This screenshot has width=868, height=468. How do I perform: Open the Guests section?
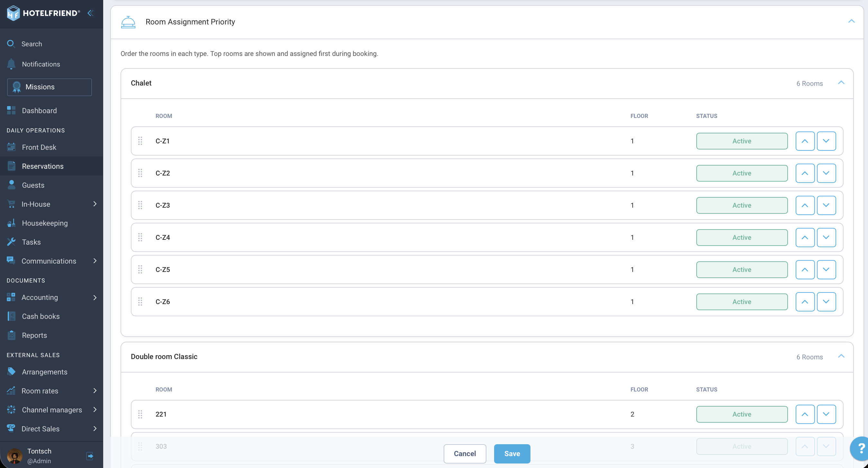51,185
